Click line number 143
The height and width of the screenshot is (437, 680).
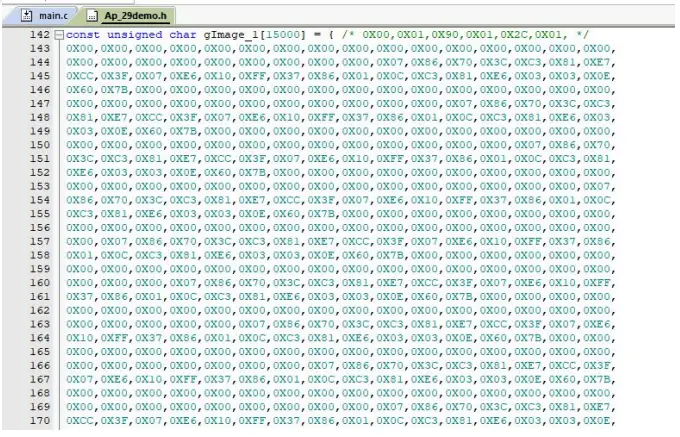point(39,49)
